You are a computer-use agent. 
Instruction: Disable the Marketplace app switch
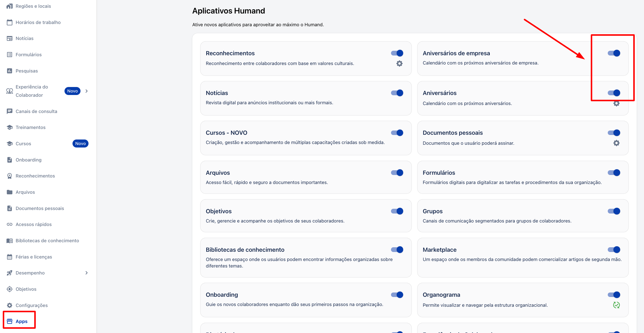point(614,249)
